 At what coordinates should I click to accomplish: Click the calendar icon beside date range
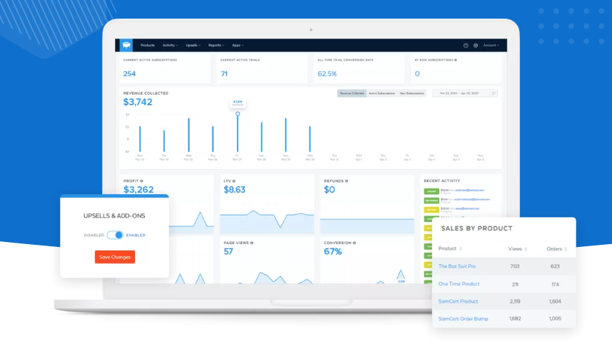pos(493,93)
